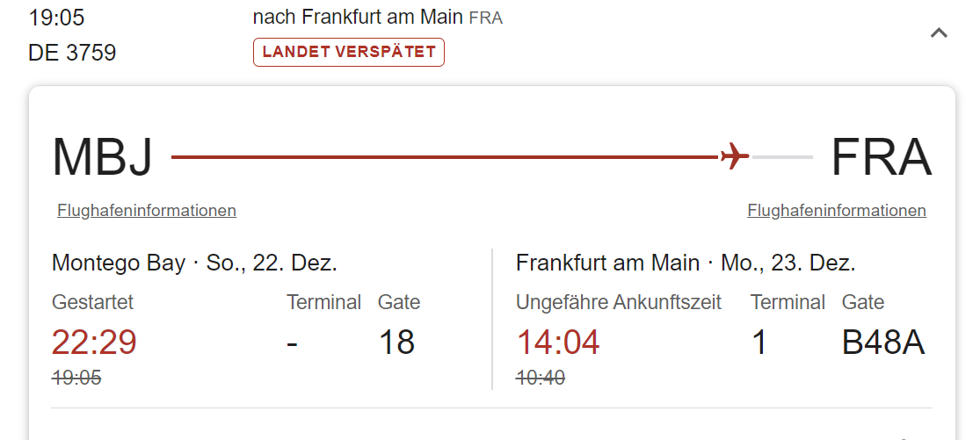Click the airplane icon on the route line
Viewport: 980px width, 440px height.
pos(734,157)
